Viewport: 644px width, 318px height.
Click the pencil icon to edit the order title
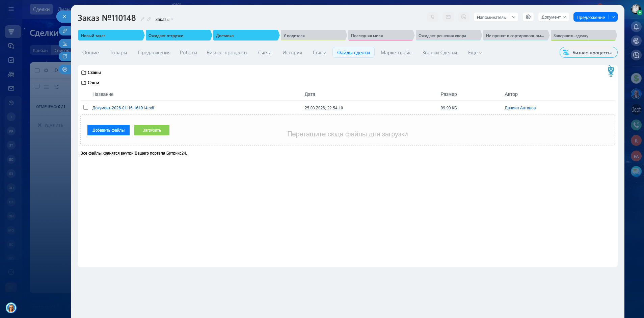pyautogui.click(x=142, y=19)
